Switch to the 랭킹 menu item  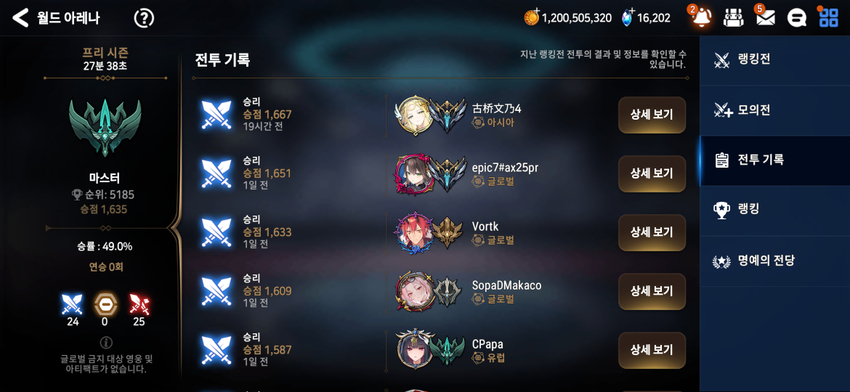click(775, 210)
